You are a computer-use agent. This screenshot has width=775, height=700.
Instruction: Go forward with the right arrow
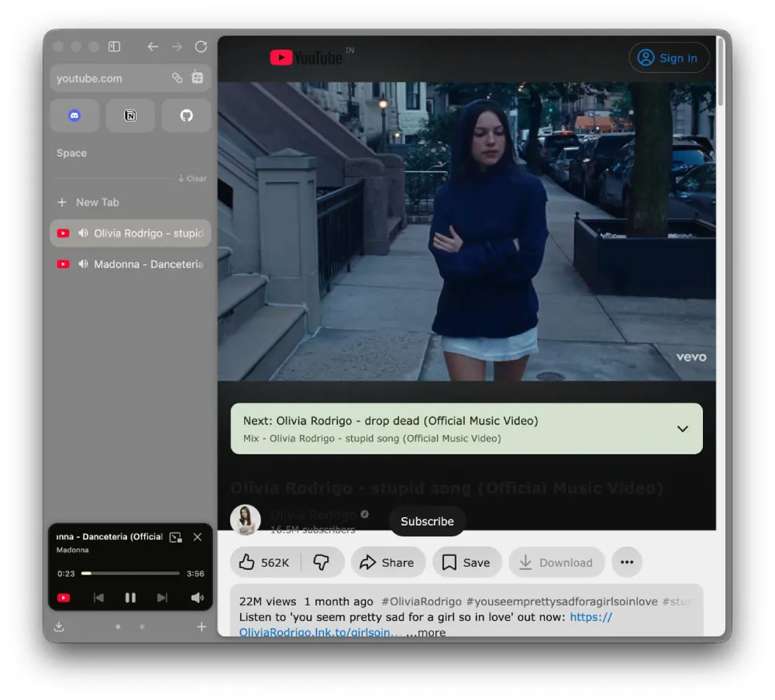coord(177,47)
